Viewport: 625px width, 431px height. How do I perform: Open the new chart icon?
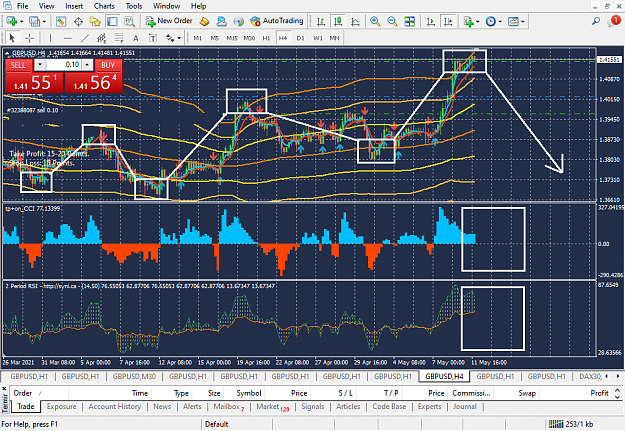11,21
